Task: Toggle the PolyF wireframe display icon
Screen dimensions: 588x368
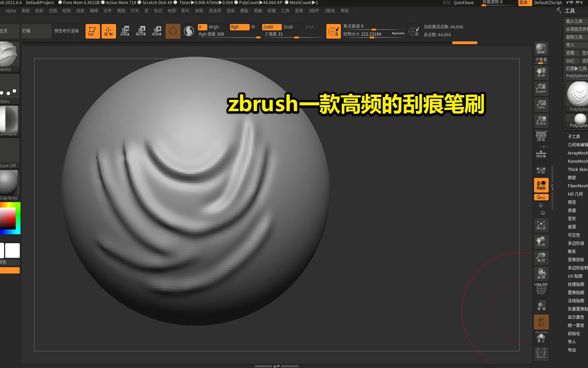Action: pyautogui.click(x=541, y=289)
